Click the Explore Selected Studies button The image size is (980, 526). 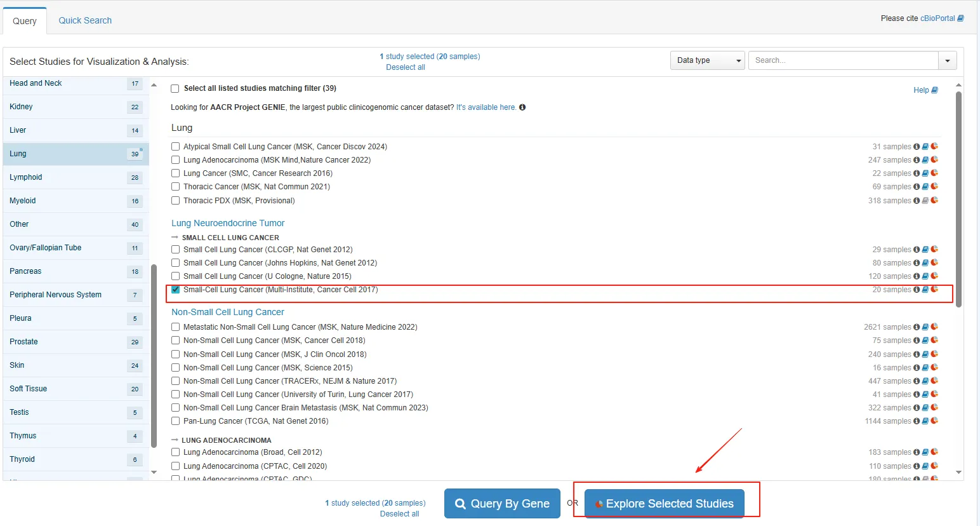[664, 504]
